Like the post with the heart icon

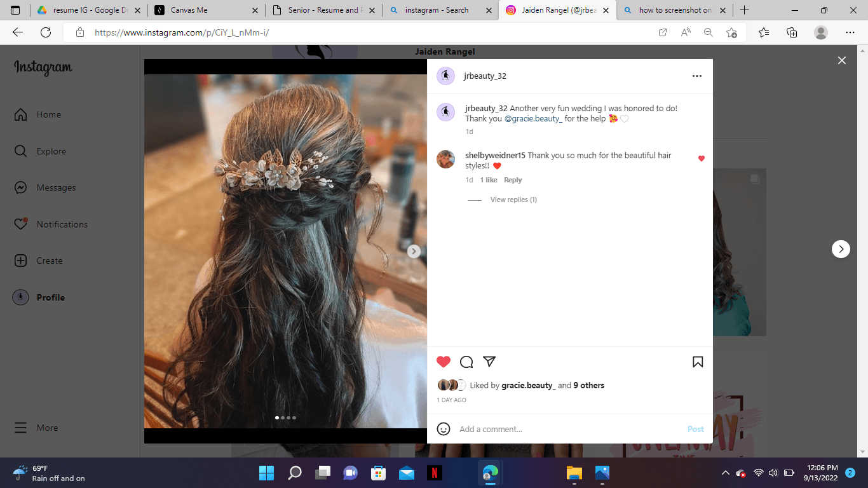[x=444, y=362]
